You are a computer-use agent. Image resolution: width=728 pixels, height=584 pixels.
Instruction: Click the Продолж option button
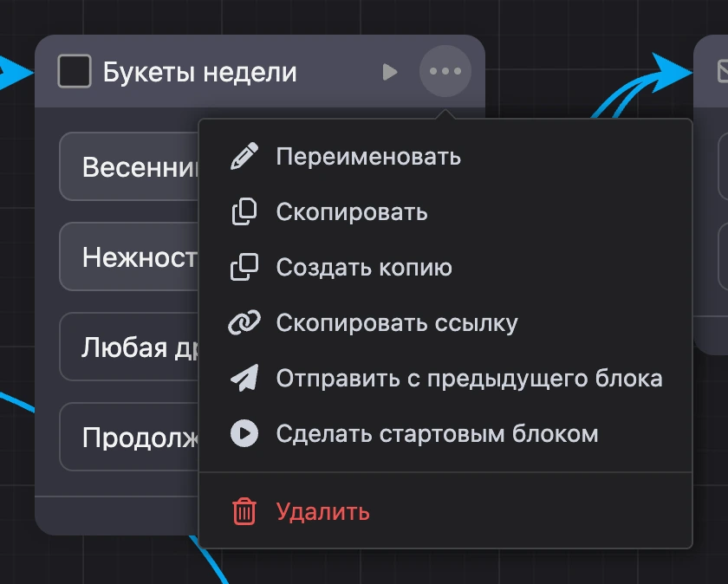click(129, 437)
